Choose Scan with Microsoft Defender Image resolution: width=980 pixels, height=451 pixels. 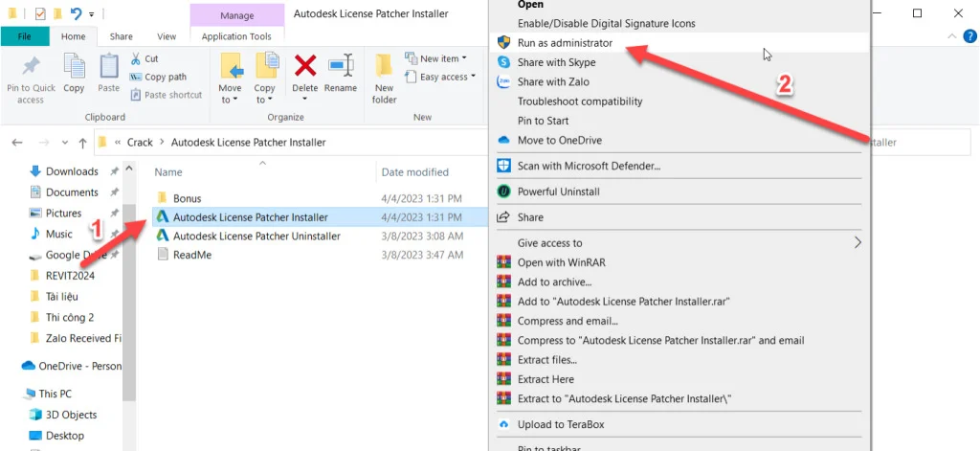point(679,166)
